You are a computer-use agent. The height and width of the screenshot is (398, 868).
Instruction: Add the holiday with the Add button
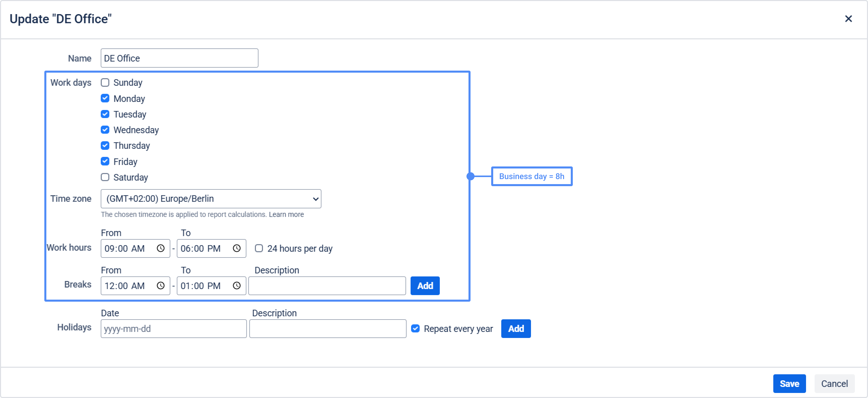[x=516, y=329]
